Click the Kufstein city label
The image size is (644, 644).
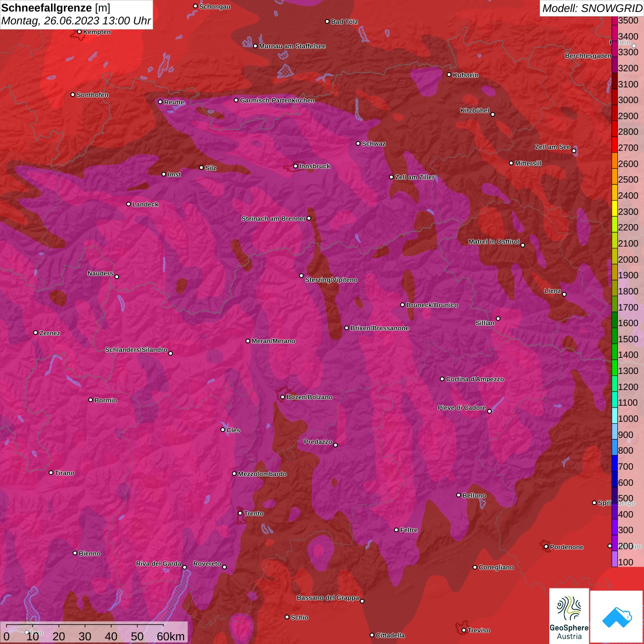click(466, 75)
